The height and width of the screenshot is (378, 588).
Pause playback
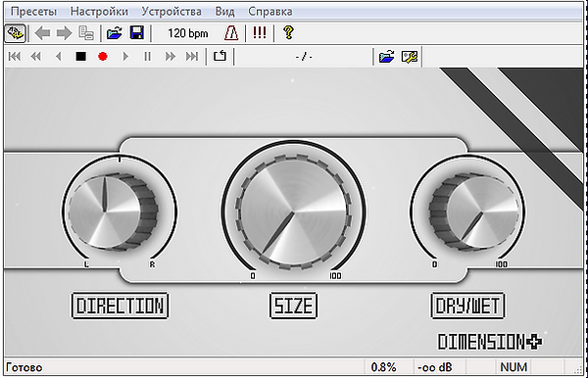coord(147,57)
